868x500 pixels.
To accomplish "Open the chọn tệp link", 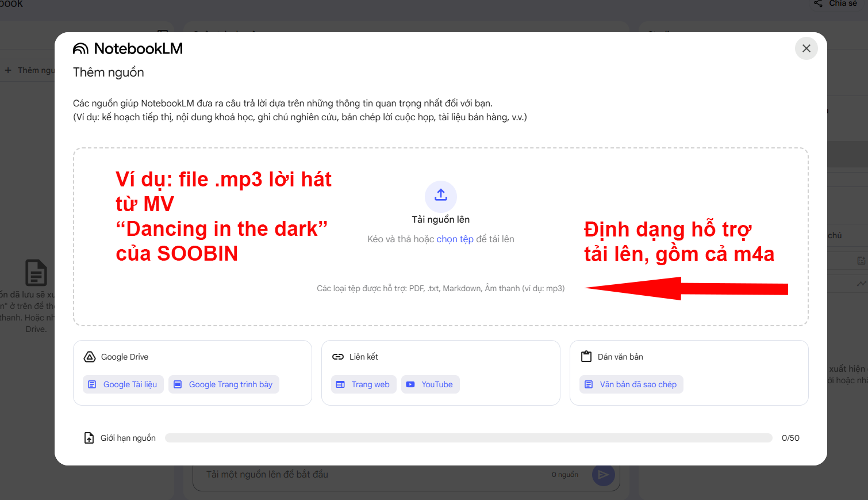I will coord(455,239).
